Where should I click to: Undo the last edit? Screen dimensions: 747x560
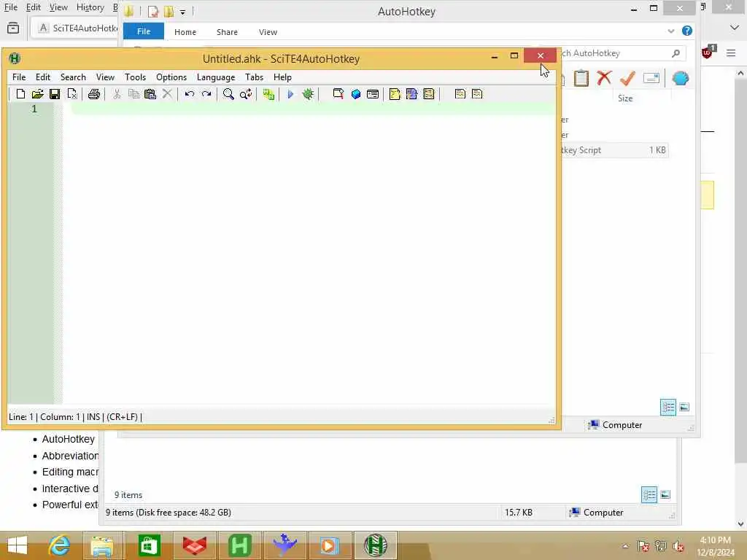[189, 94]
